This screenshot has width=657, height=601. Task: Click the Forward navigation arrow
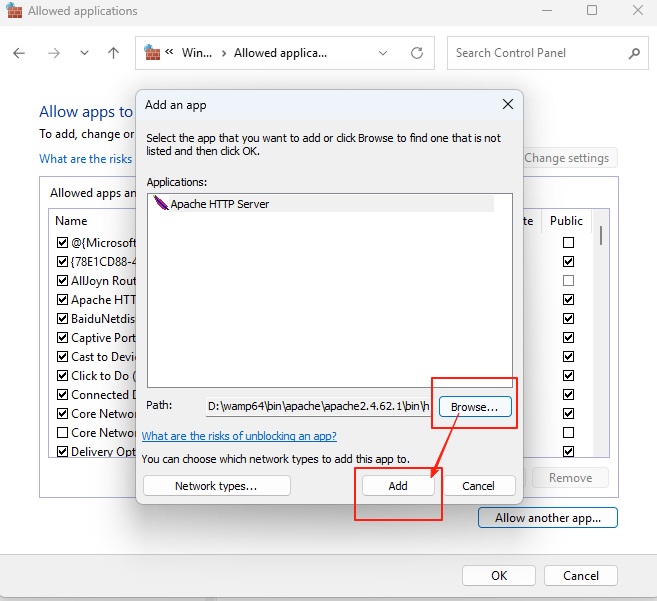click(54, 53)
